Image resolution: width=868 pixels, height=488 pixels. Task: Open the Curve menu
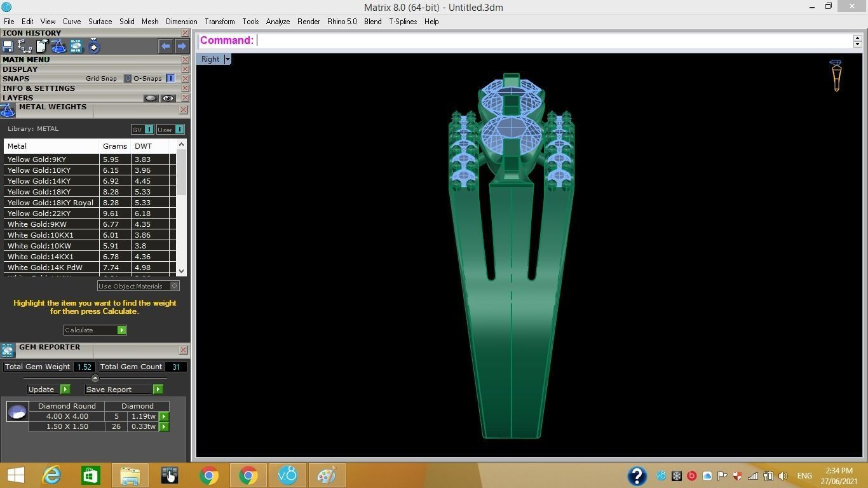pos(71,22)
